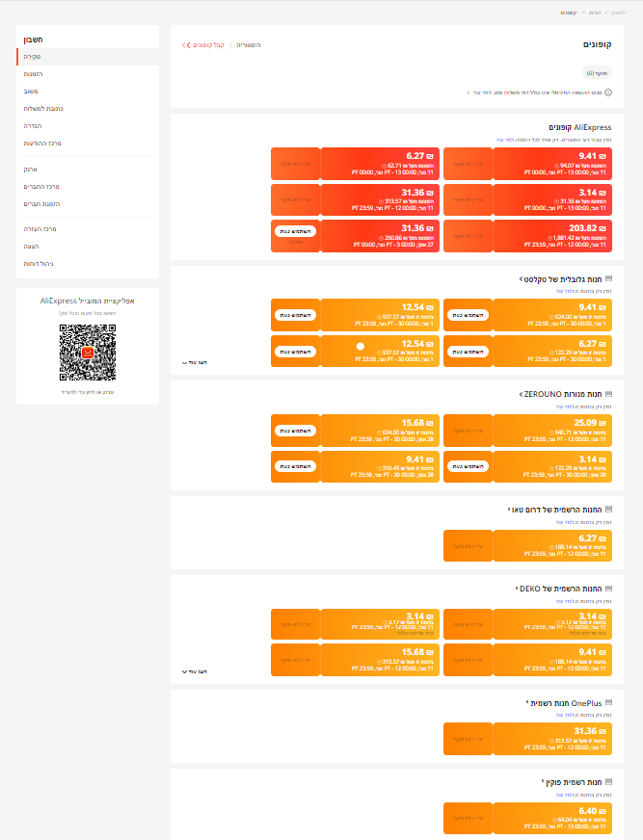Screen dimensions: 643x840
Task: Click the info icon next to the 62.71 minimum
Action: point(384,166)
